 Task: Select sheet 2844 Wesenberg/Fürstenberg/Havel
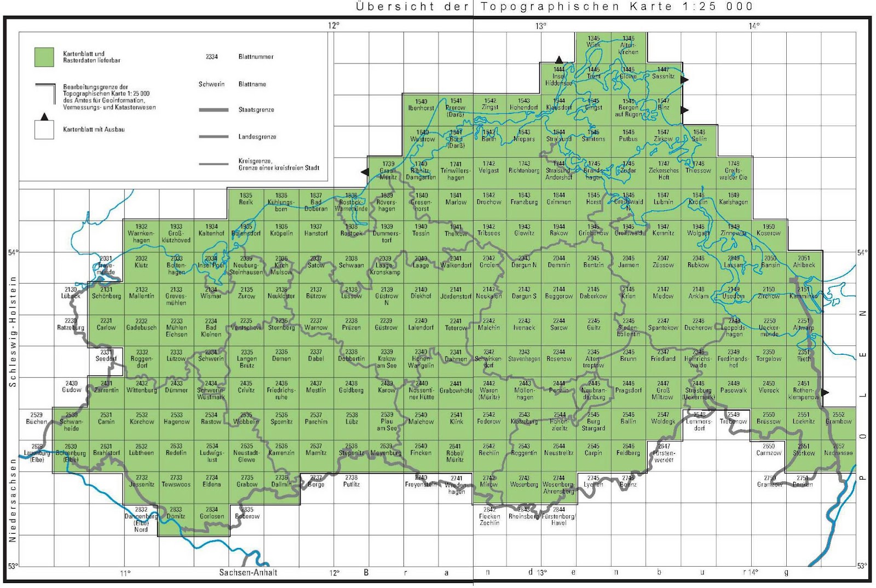pyautogui.click(x=559, y=516)
